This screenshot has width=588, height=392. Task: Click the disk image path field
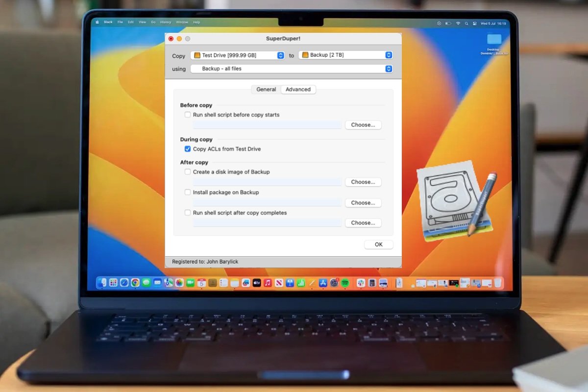[x=267, y=182]
